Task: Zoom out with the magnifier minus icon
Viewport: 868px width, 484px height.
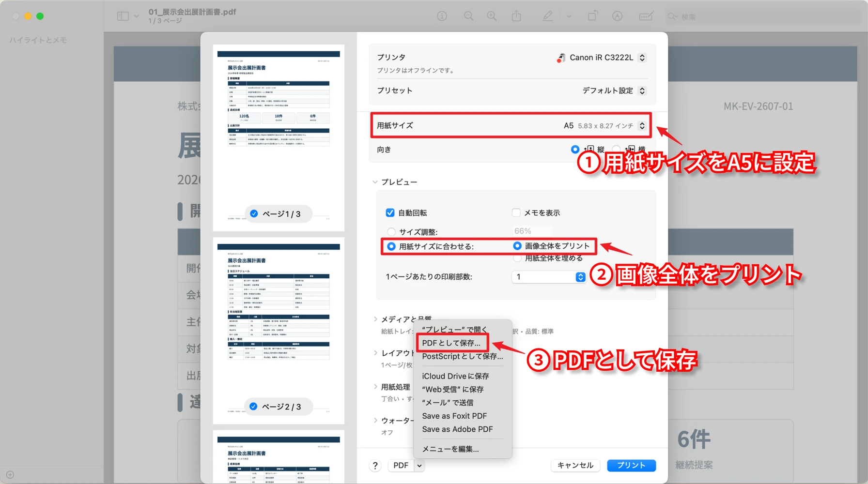Action: point(468,16)
